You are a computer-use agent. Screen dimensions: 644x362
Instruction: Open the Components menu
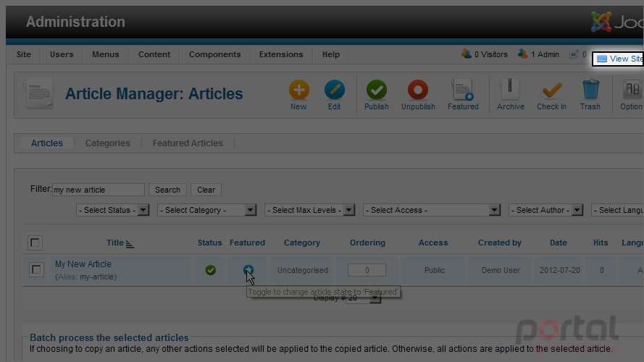tap(215, 54)
